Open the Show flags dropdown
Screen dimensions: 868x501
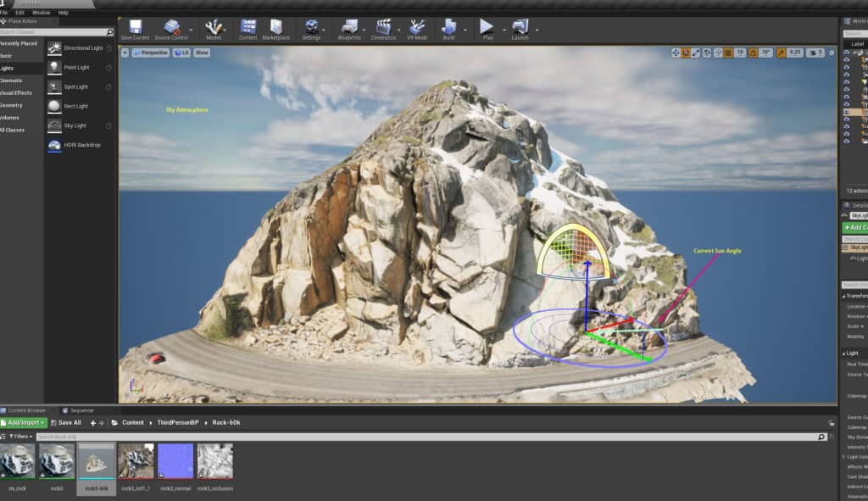point(202,53)
